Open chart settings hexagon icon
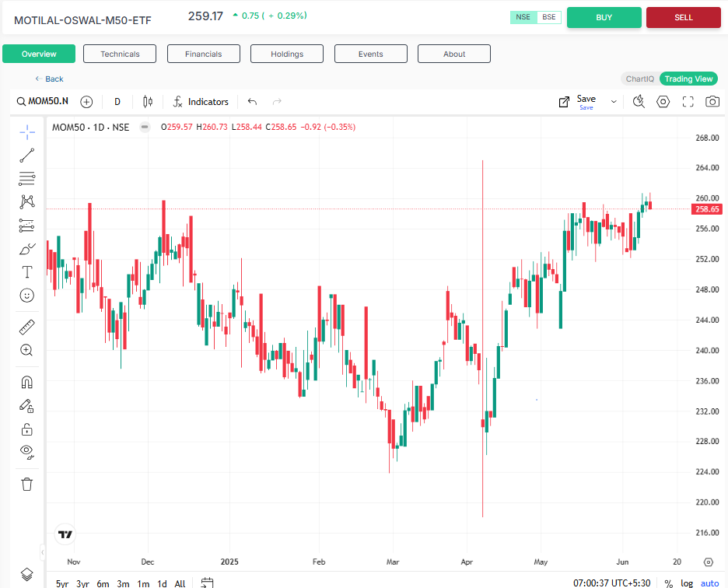The width and height of the screenshot is (728, 588). coord(663,101)
